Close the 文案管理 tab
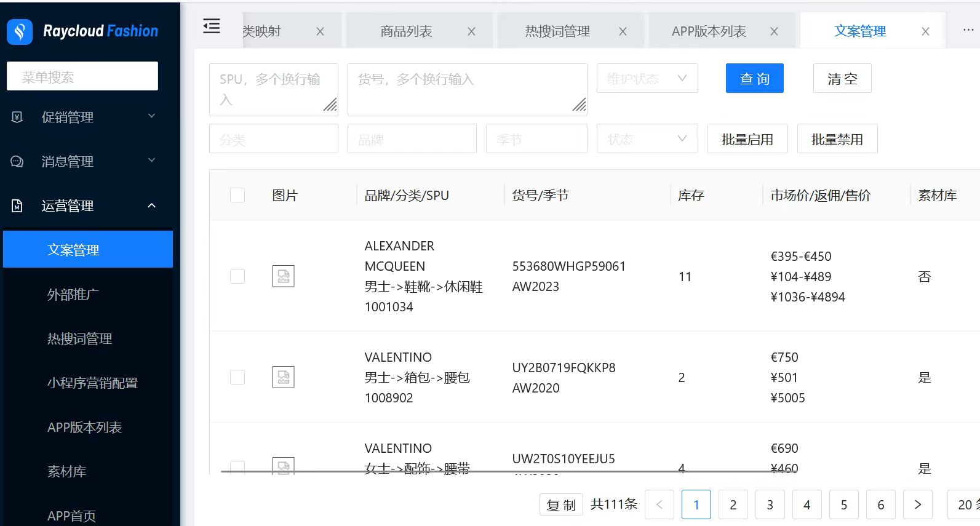Image resolution: width=980 pixels, height=526 pixels. click(925, 31)
